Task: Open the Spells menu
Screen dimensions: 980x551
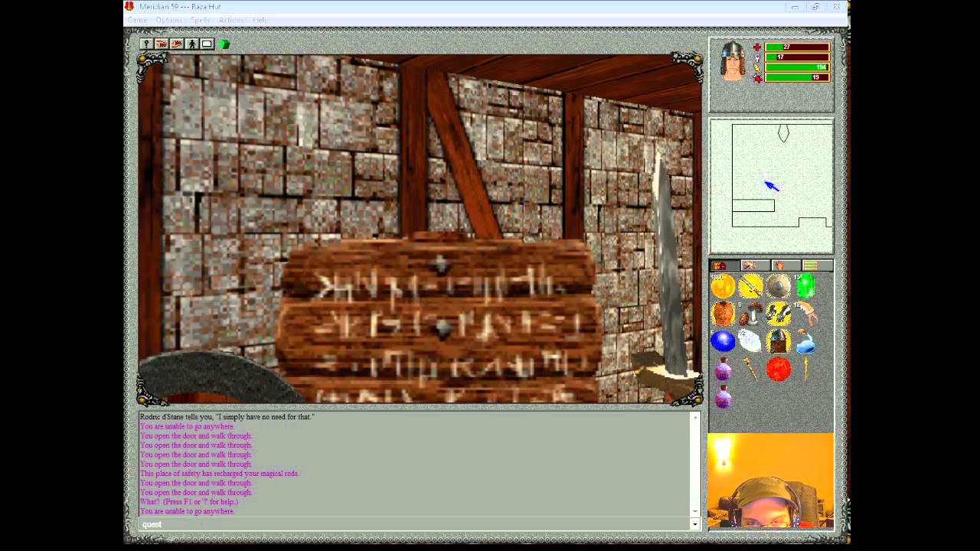Action: 201,20
